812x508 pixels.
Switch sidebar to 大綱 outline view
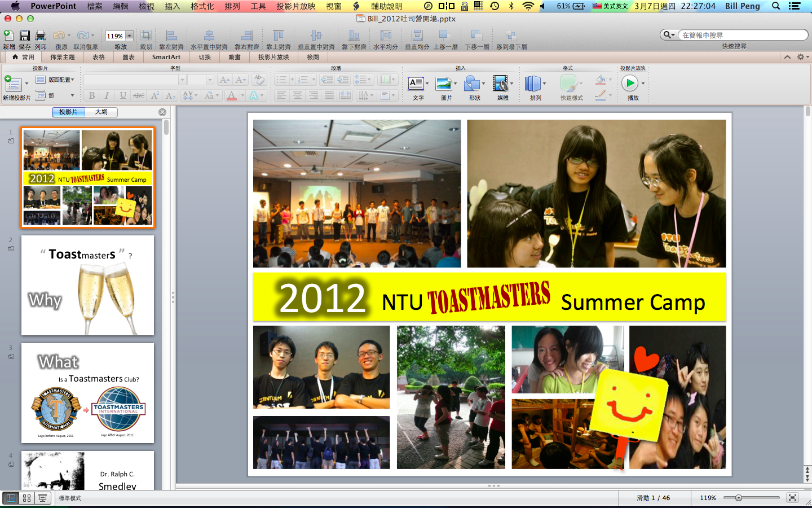(101, 112)
